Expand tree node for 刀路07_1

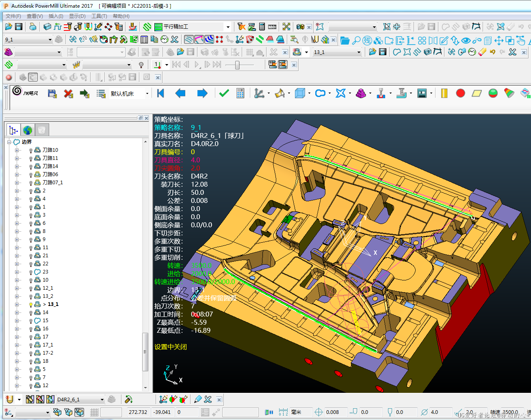17,183
